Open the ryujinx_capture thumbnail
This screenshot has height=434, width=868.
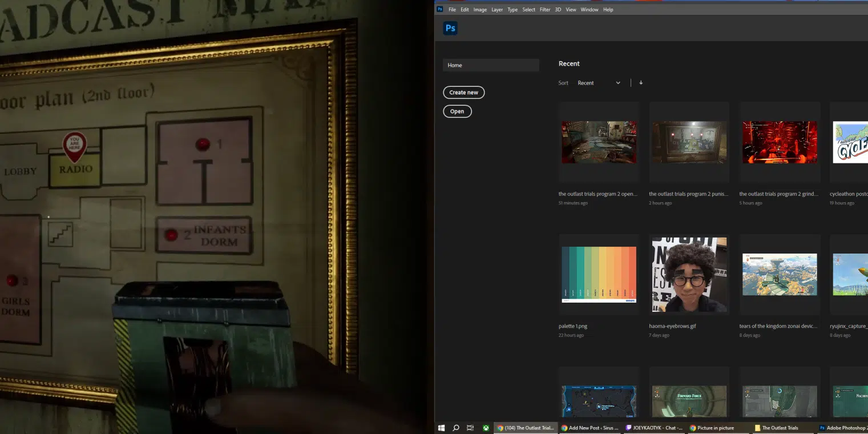[850, 275]
